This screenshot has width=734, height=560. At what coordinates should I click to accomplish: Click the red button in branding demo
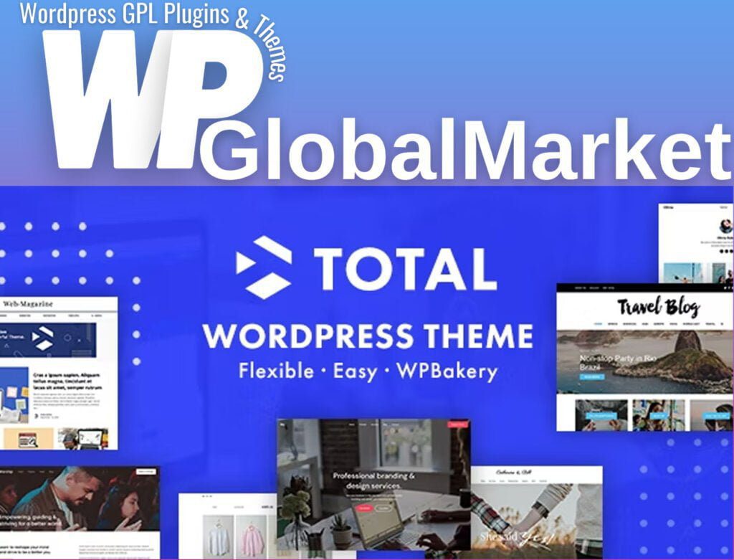364,508
